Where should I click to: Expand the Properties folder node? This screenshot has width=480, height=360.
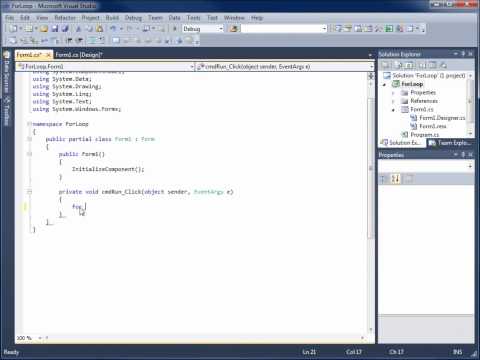point(393,93)
